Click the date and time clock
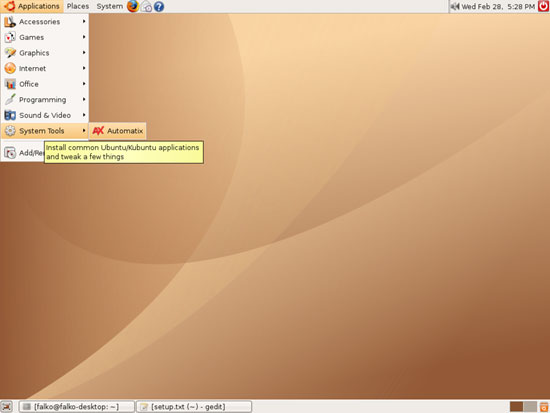This screenshot has width=550, height=413. click(x=498, y=6)
